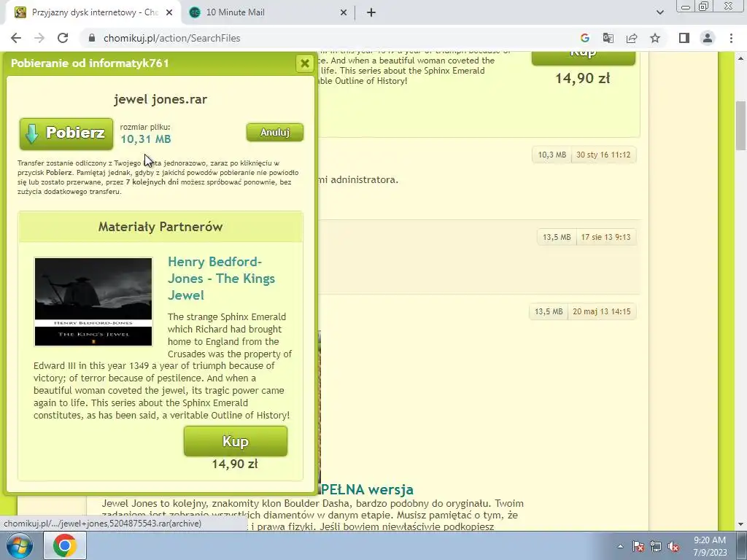Cancel download with the Anuluj button
Image resolution: width=747 pixels, height=560 pixels.
(x=275, y=133)
